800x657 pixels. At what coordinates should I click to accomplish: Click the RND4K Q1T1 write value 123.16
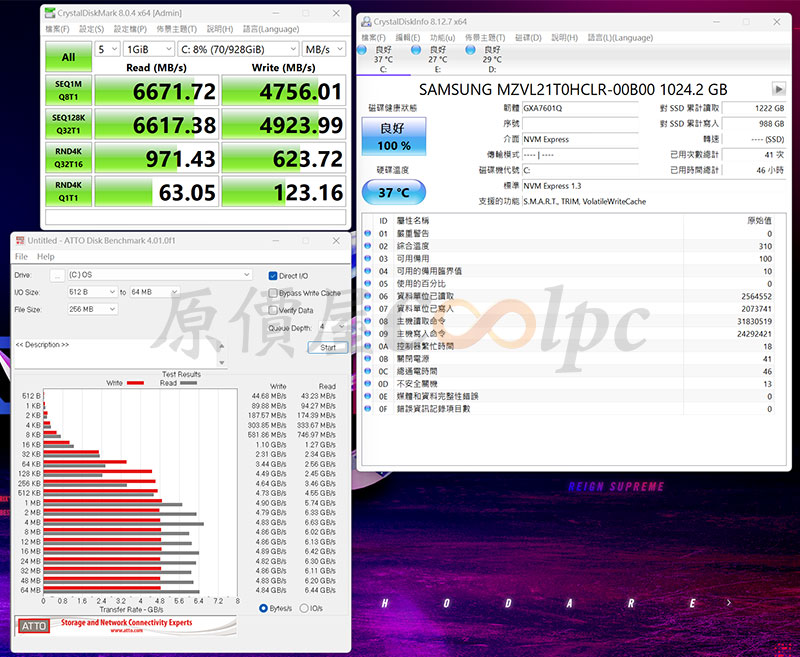(x=284, y=191)
